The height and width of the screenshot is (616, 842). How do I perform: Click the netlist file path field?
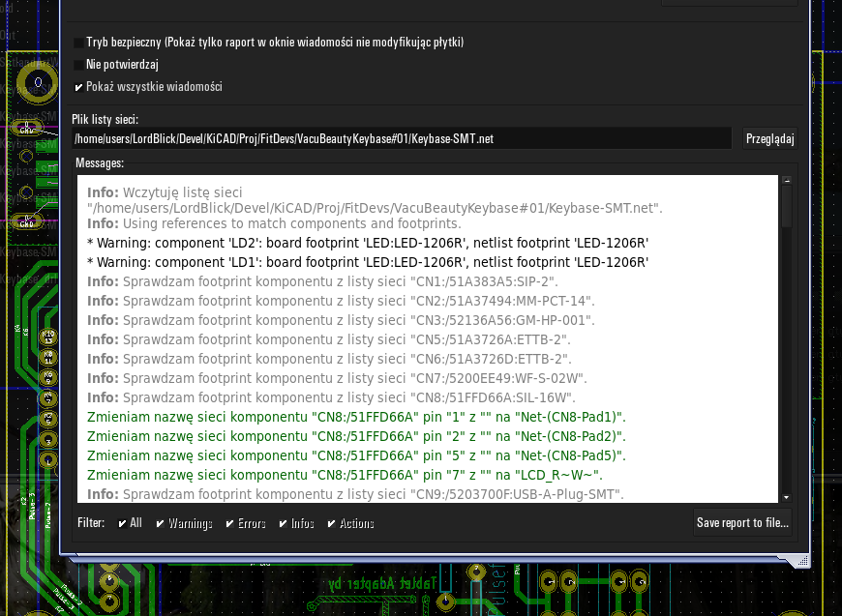(x=402, y=139)
